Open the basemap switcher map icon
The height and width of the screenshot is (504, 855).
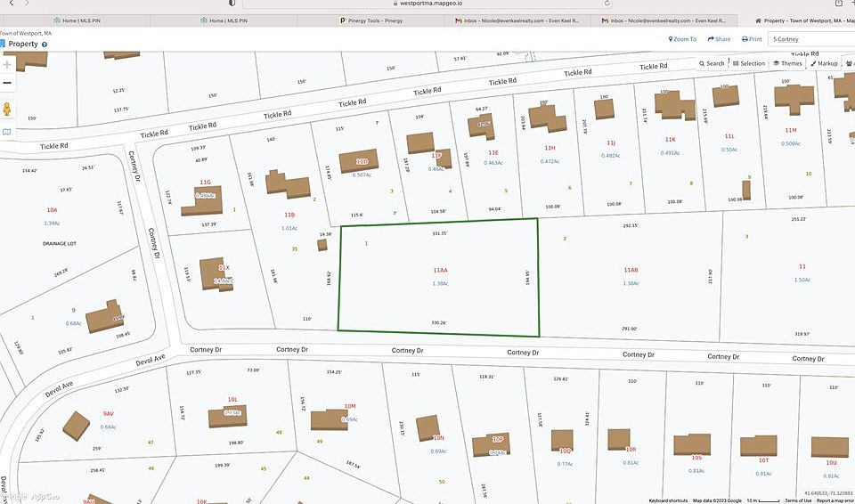[x=6, y=132]
